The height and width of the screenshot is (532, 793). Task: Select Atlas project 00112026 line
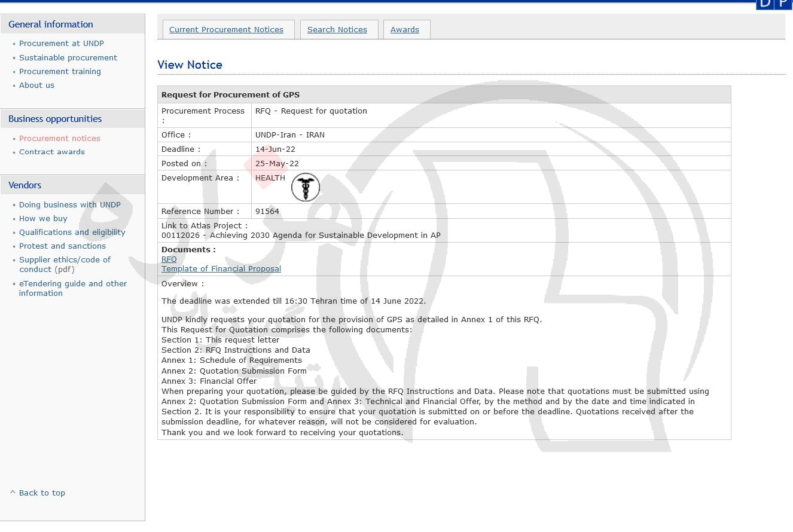301,235
